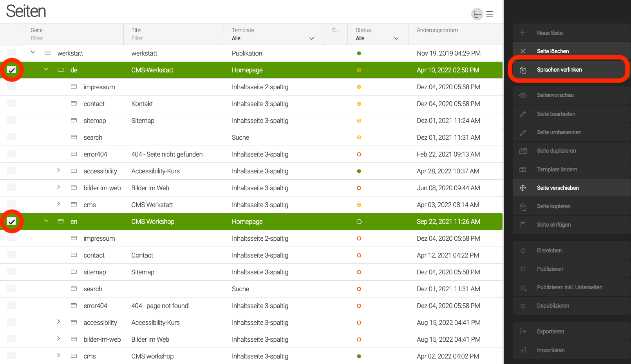The image size is (631, 364).
Task: Select the checkbox for the werkstatt row
Action: tap(12, 53)
